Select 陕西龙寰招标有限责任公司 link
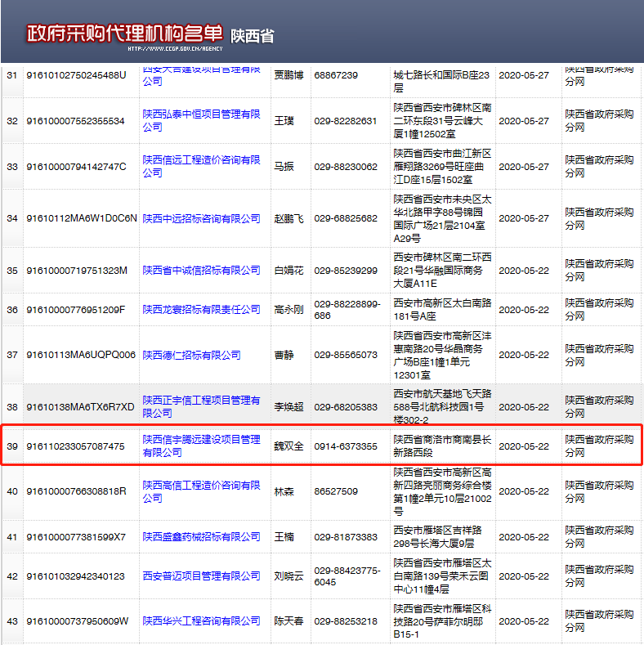The width and height of the screenshot is (644, 645). point(201,310)
